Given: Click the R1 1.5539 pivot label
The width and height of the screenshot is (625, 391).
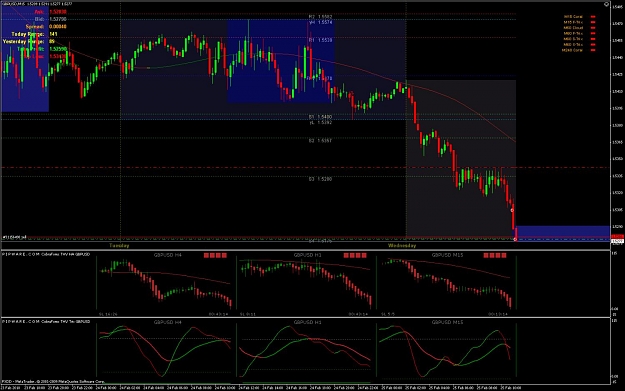Looking at the screenshot, I should click(320, 40).
